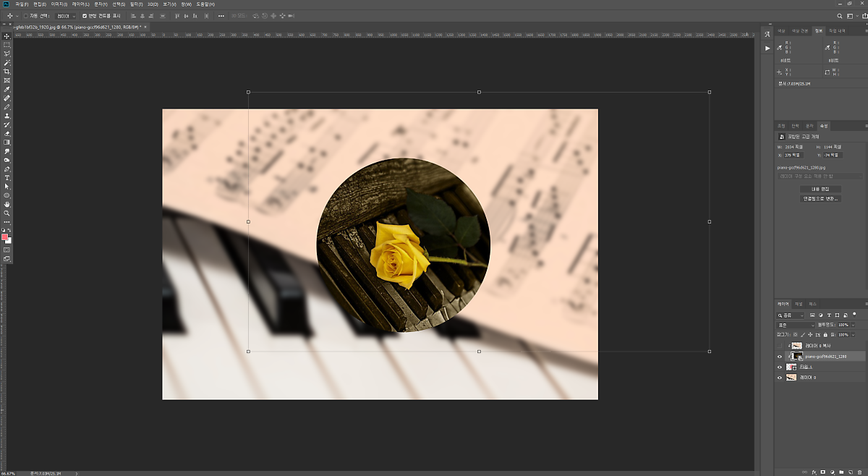Select the Hand tool
Viewport: 868px width, 476px height.
pos(7,204)
